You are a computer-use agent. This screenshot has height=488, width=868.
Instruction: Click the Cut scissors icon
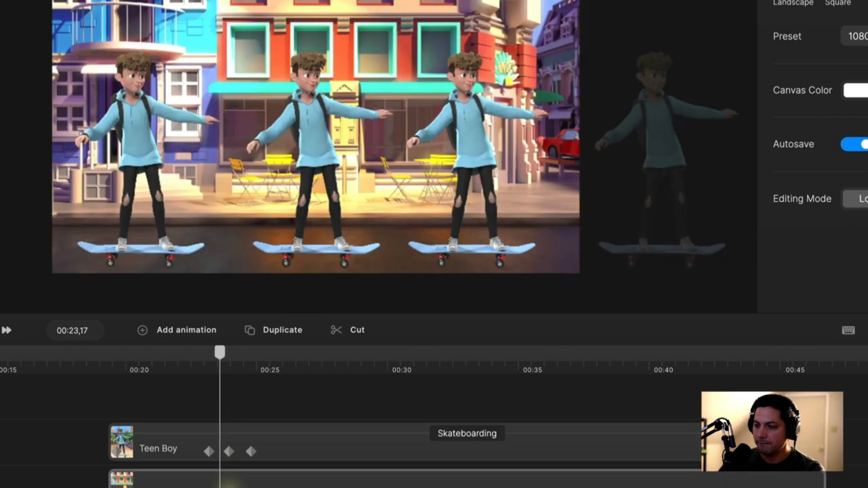tap(336, 330)
